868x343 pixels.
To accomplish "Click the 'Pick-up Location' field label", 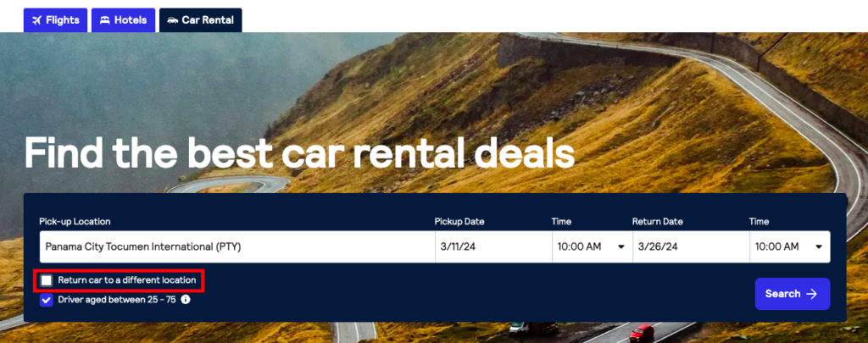I will tap(75, 222).
